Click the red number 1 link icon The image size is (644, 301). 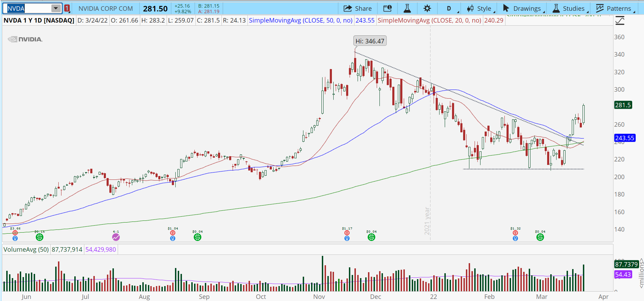(x=67, y=8)
